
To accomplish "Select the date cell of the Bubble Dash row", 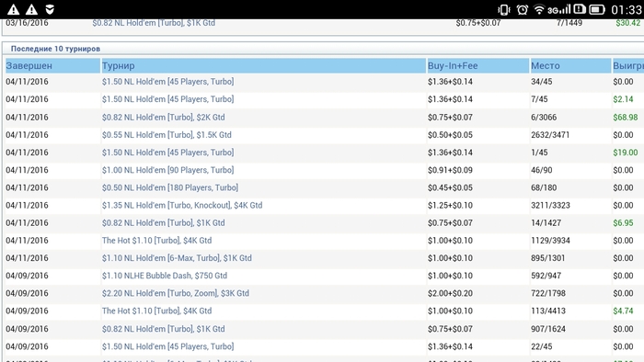I will click(27, 276).
